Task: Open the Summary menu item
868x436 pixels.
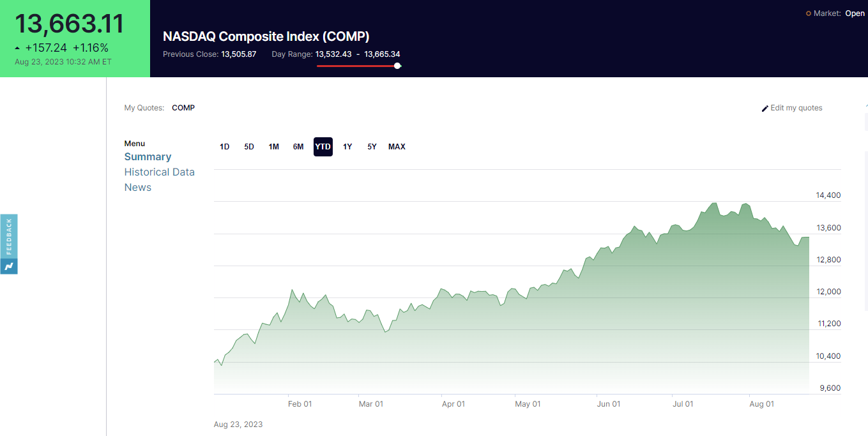Action: click(148, 157)
